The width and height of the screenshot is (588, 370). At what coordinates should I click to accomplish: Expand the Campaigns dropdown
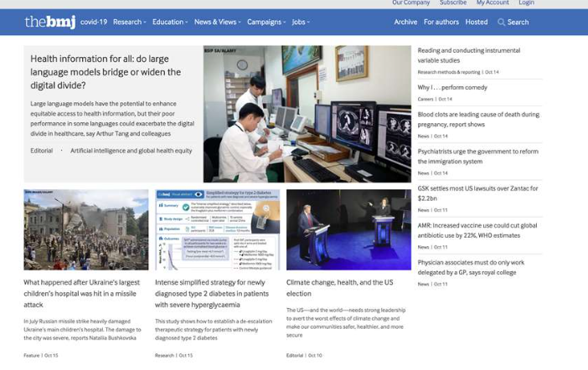266,22
